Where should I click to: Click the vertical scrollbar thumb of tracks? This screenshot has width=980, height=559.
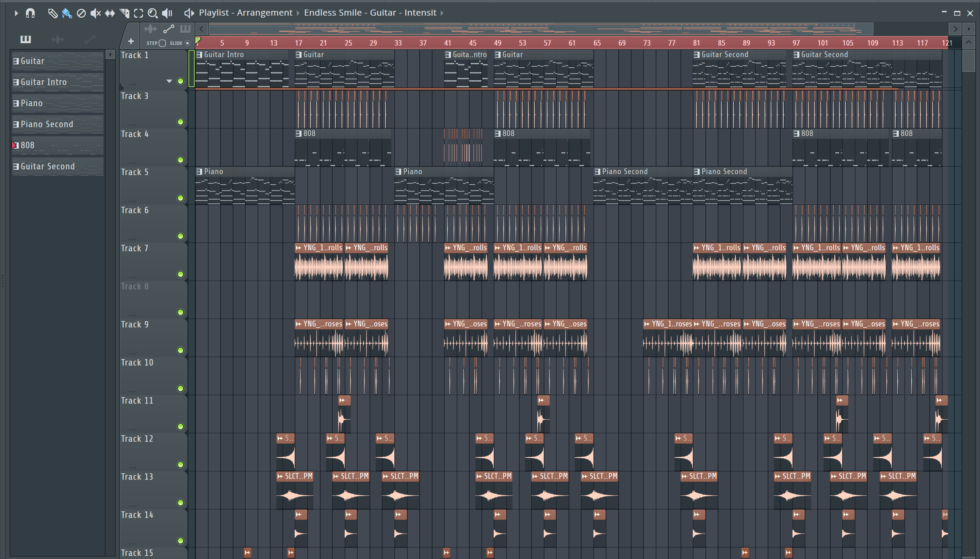[x=968, y=61]
